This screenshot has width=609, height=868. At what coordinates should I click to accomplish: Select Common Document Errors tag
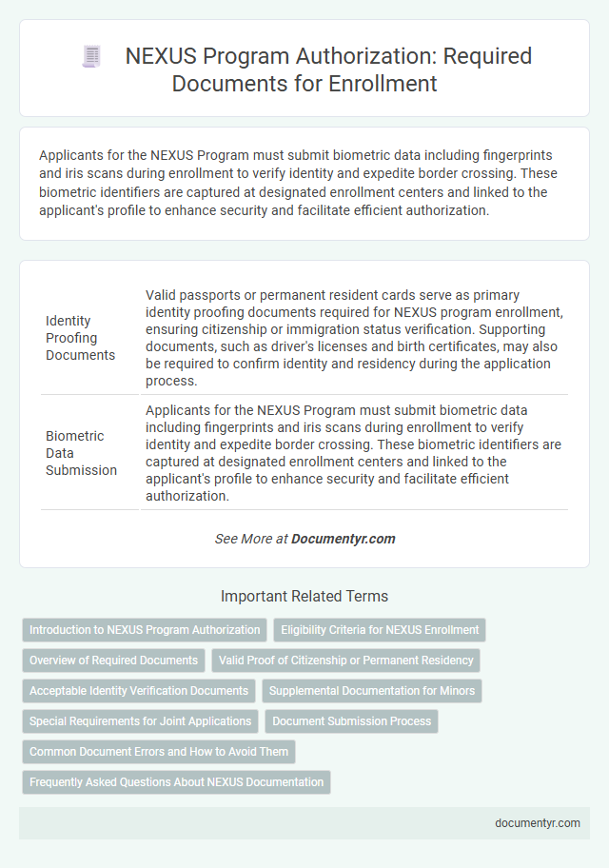[159, 752]
